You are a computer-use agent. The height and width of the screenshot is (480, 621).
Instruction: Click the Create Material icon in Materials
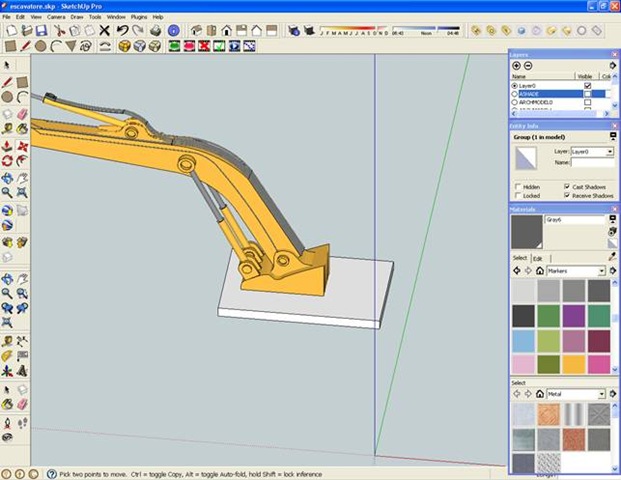click(612, 231)
